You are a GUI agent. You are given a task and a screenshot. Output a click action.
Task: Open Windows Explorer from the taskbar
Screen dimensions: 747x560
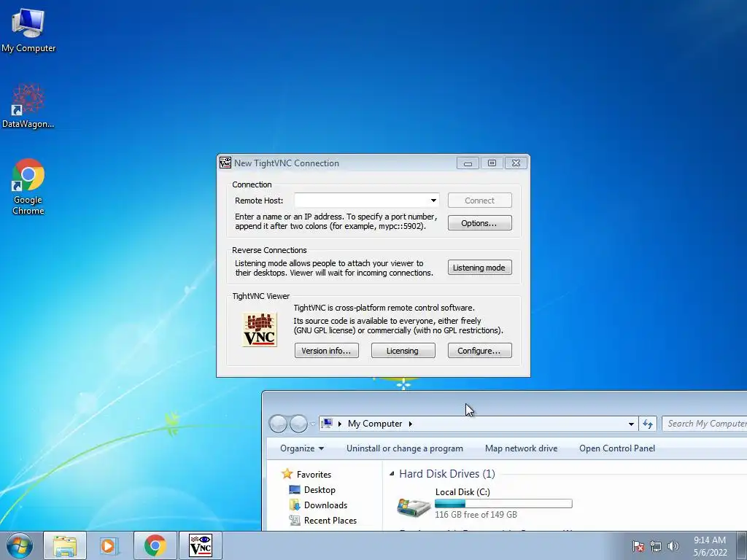pyautogui.click(x=65, y=545)
